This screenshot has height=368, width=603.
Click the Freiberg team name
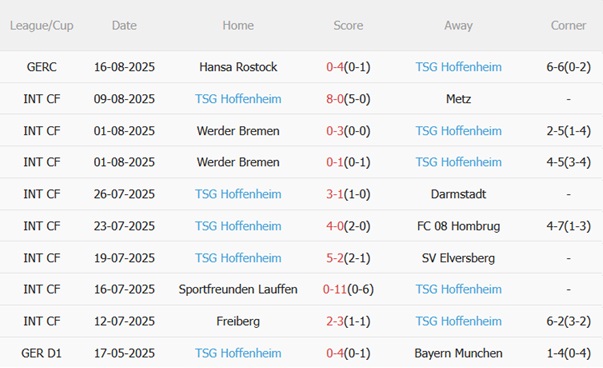coord(238,321)
